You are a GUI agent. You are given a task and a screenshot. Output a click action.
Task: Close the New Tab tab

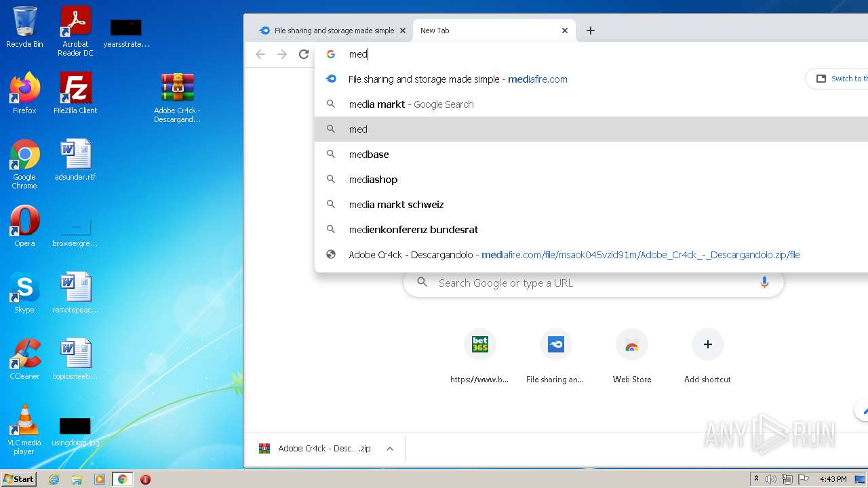pos(565,30)
